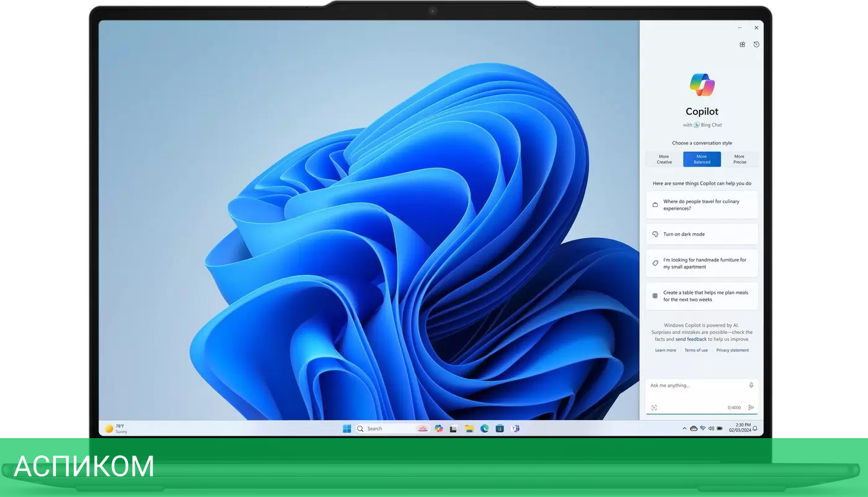Click the microphone icon in Copilot
The width and height of the screenshot is (868, 497).
751,385
